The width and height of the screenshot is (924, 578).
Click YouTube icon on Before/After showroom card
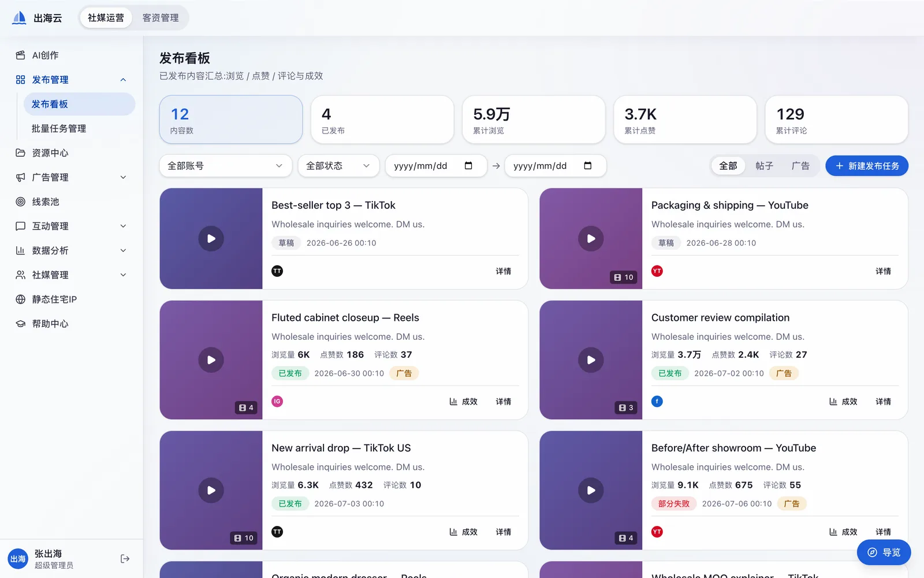tap(657, 532)
